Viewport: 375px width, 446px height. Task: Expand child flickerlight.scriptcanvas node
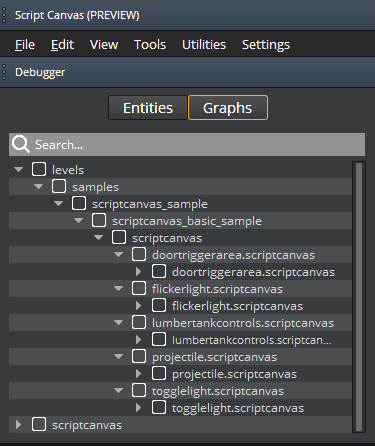click(138, 305)
